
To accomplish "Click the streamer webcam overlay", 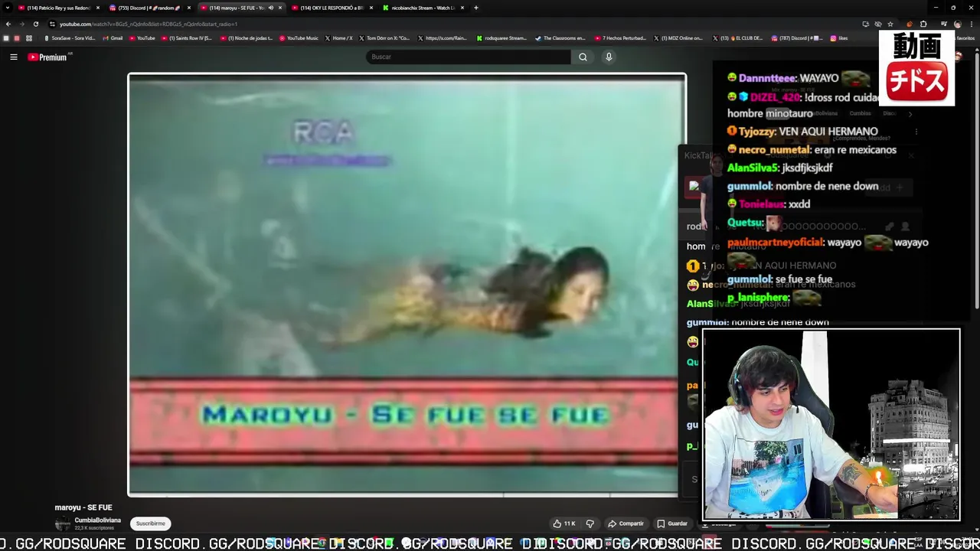I will point(831,425).
